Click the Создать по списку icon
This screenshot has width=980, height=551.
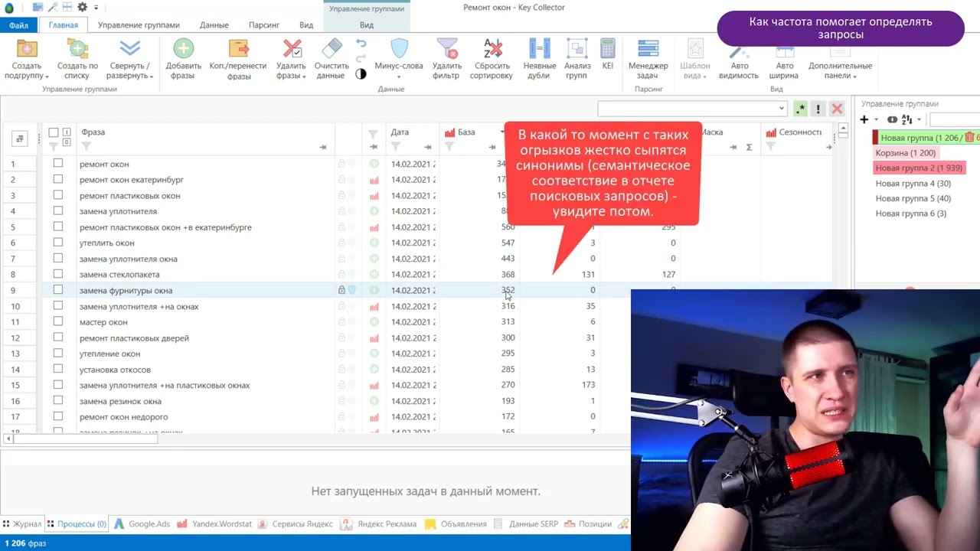(77, 49)
